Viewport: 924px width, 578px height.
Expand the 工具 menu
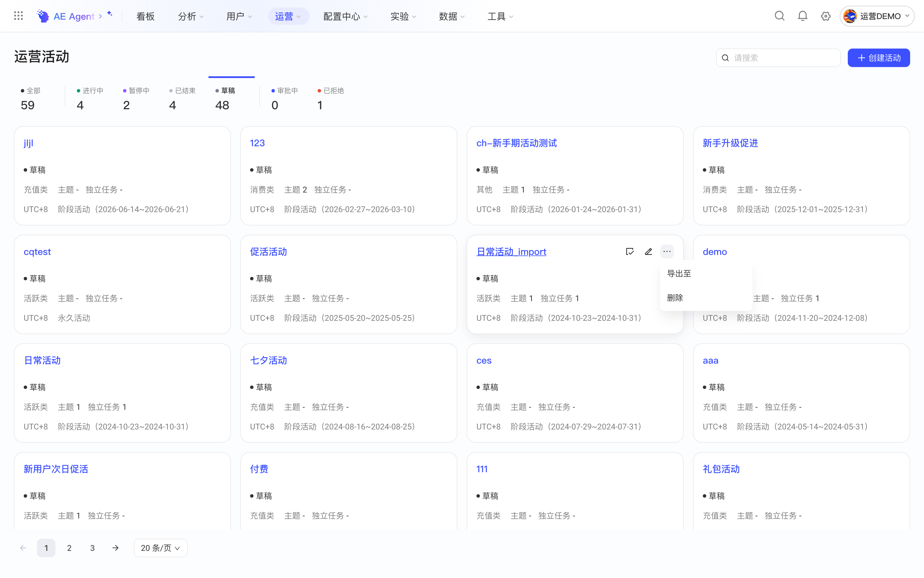(x=500, y=16)
